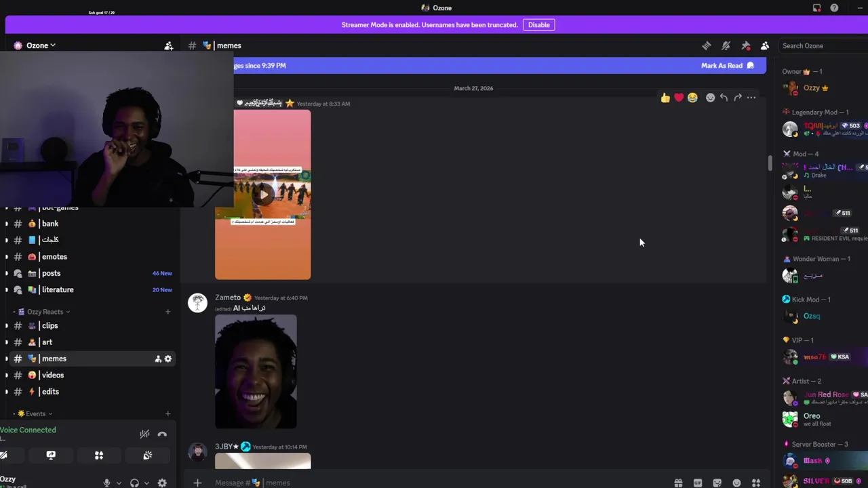
Task: Open the Pinned Messages pin icon
Action: (x=745, y=45)
